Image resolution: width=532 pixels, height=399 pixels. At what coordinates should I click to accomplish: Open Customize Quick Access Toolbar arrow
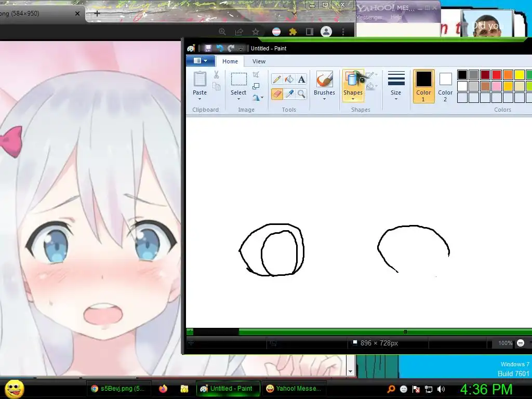241,48
